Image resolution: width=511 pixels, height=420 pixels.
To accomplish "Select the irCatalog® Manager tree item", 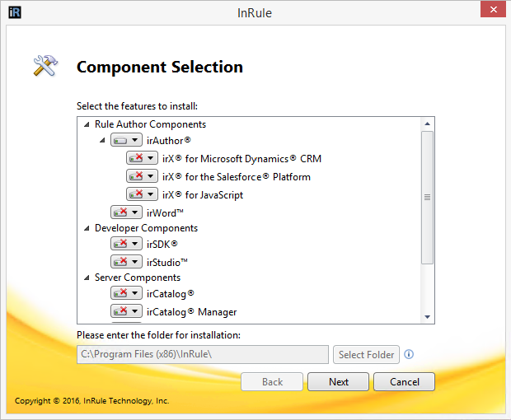I will point(191,312).
